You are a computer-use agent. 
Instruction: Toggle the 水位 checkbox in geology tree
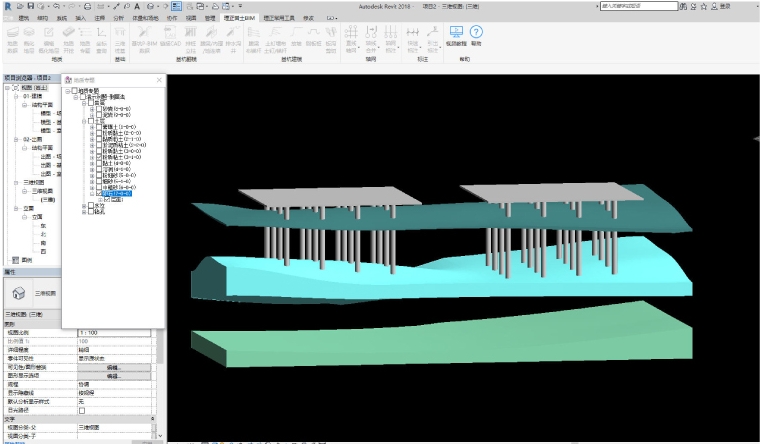click(90, 205)
